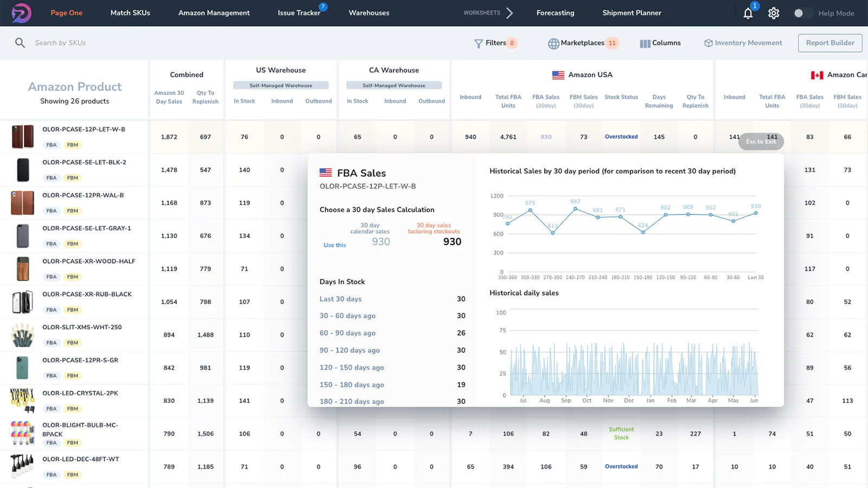Click the Report Builder button
The width and height of the screenshot is (868, 488).
tap(829, 43)
